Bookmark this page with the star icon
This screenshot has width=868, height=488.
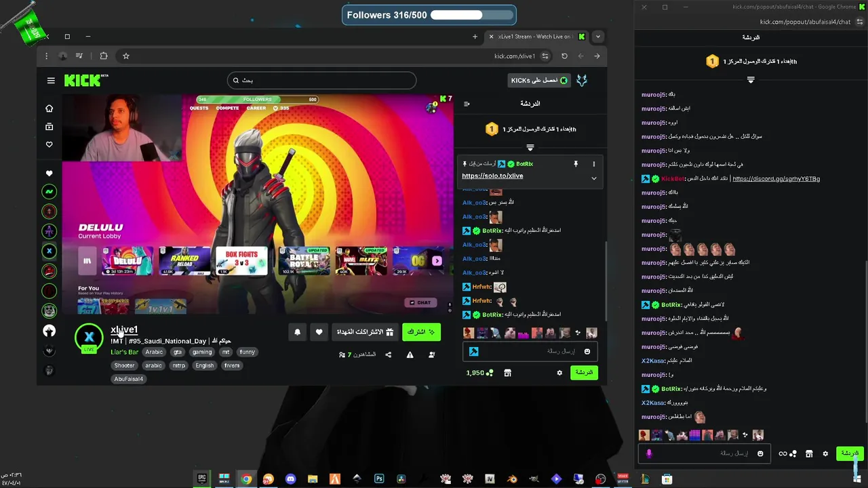pos(126,56)
